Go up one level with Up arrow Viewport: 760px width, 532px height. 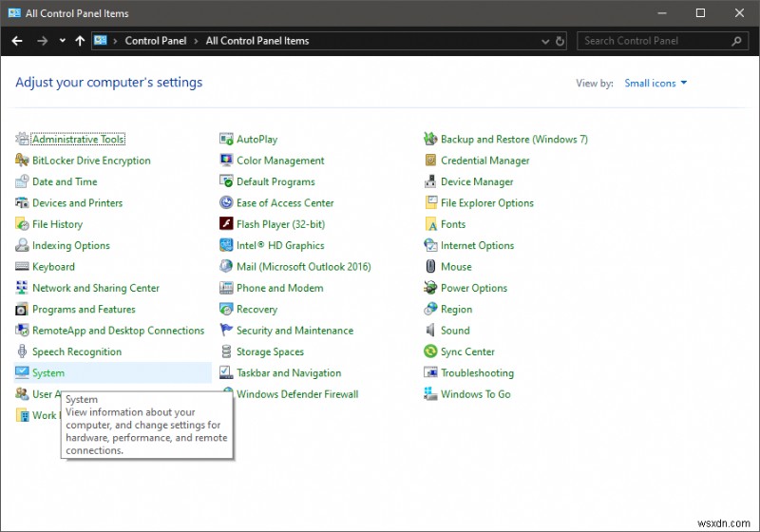click(80, 41)
